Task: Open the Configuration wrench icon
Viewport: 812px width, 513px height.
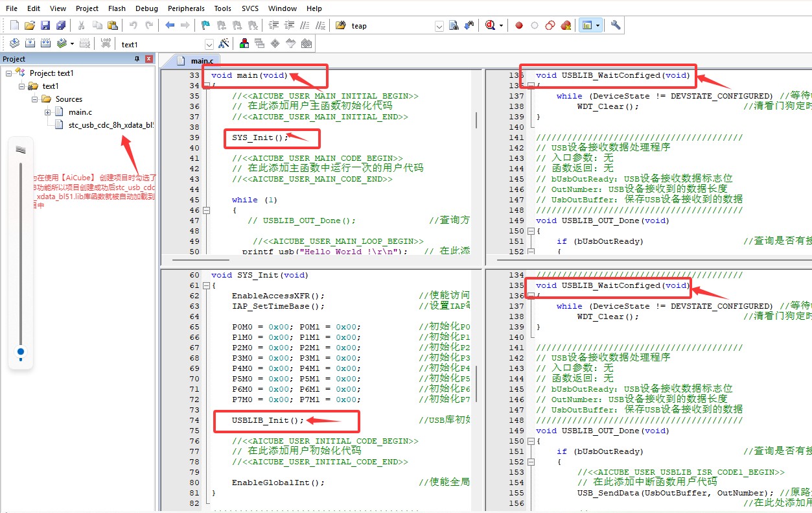Action: click(x=616, y=25)
